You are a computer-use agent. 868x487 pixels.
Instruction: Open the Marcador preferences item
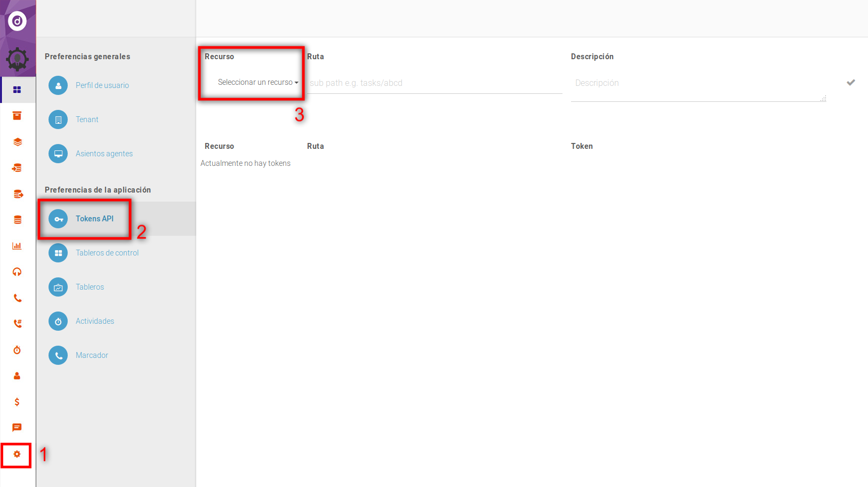tap(92, 355)
